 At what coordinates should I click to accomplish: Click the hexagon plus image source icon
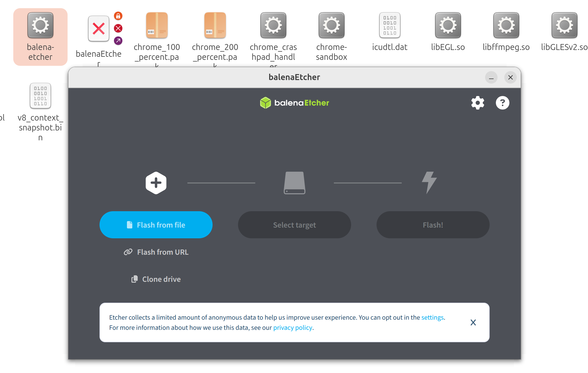[156, 183]
